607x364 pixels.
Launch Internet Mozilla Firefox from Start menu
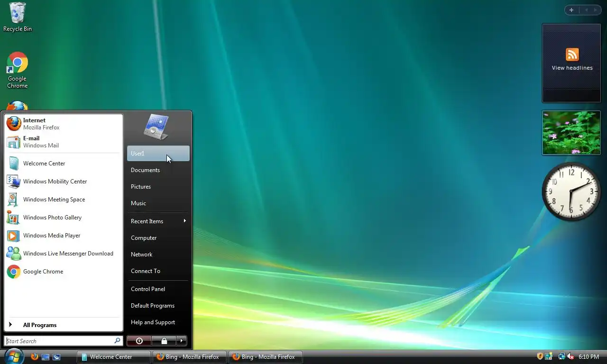pos(64,124)
